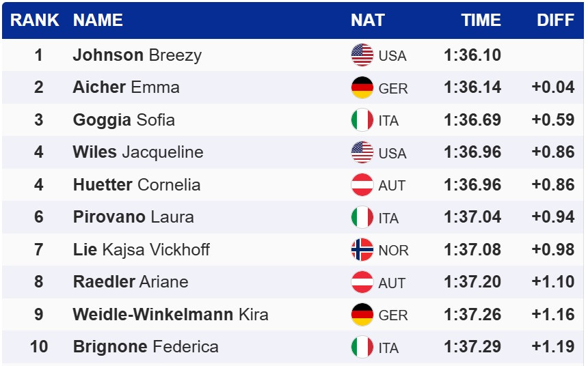Open Johnson Breezy athlete link
Screen dimensions: 588x366
137,55
